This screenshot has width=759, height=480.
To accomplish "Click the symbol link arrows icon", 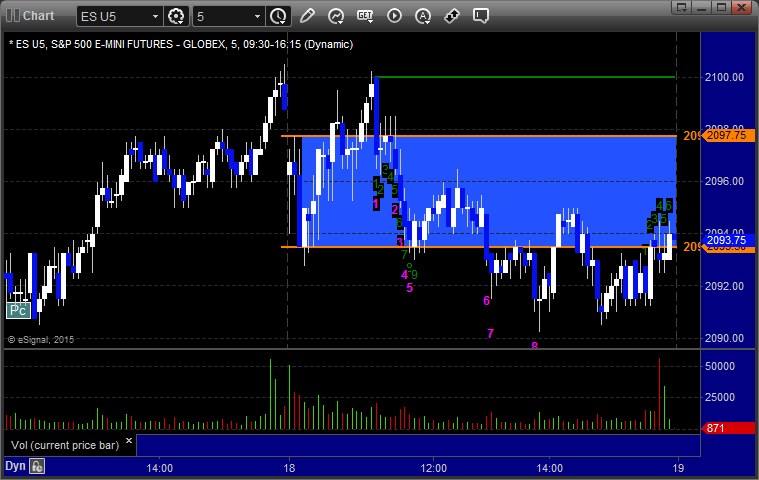I will tap(452, 16).
